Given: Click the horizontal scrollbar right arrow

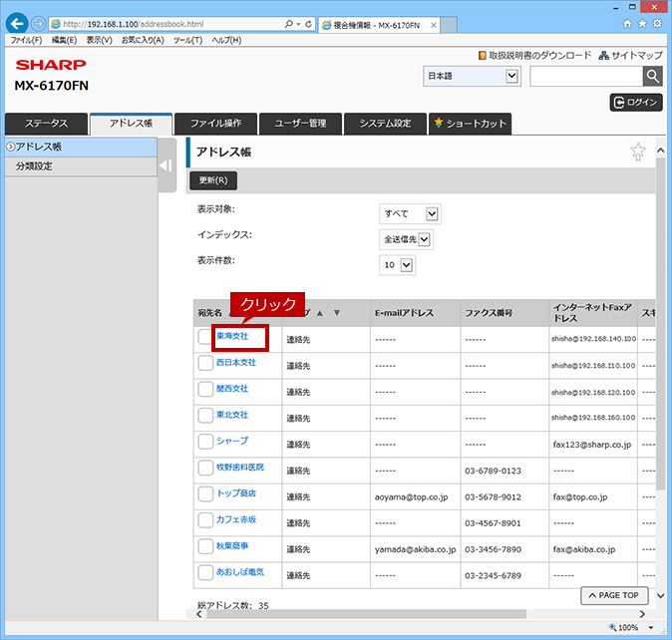Looking at the screenshot, I should [x=642, y=614].
